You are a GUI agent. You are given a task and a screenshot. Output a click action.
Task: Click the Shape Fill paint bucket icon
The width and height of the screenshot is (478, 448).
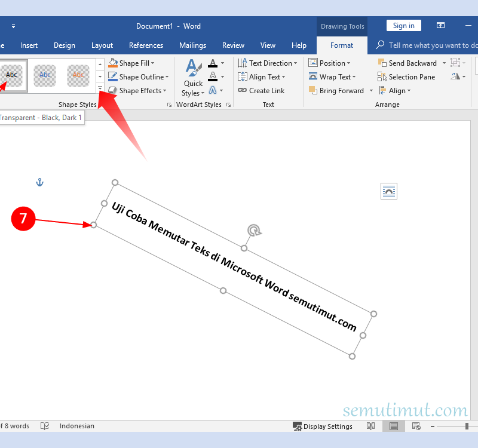coord(113,63)
